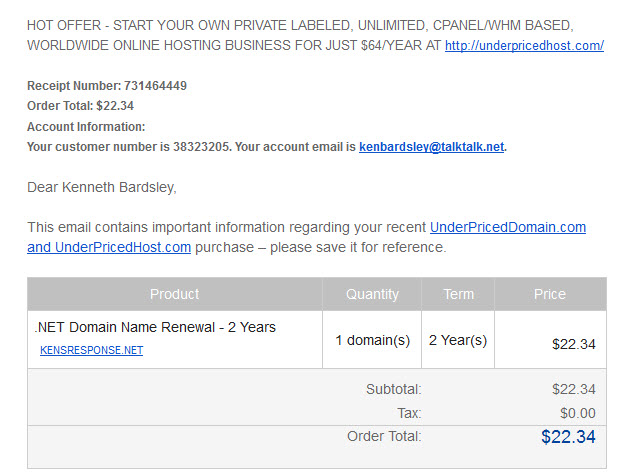This screenshot has height=473, width=625.
Task: Click the Quantity column header
Action: point(372,294)
